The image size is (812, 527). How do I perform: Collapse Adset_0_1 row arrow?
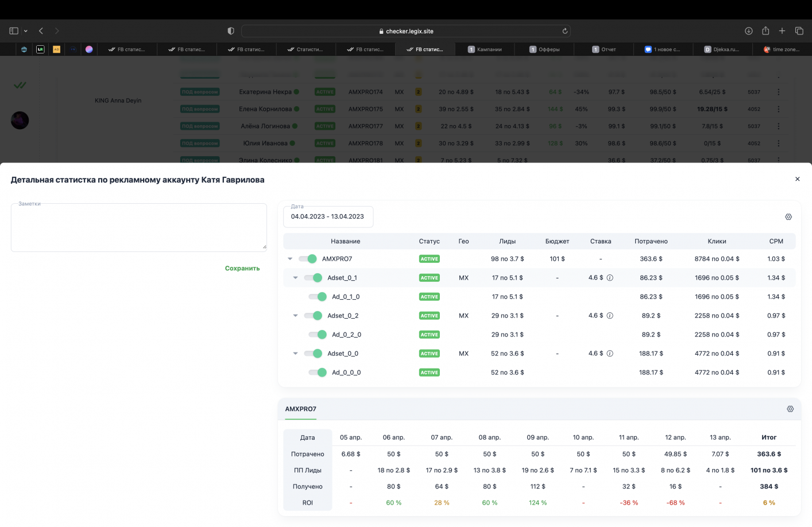click(x=296, y=278)
